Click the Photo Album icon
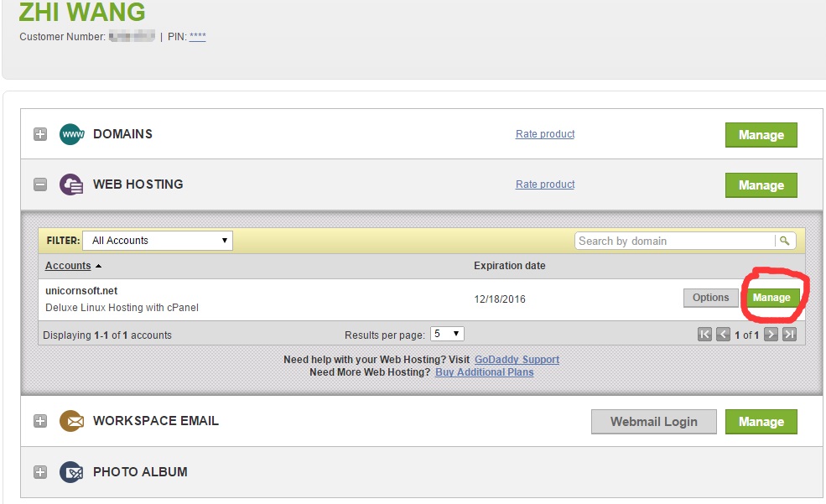Screen dimensions: 826x504 point(71,472)
